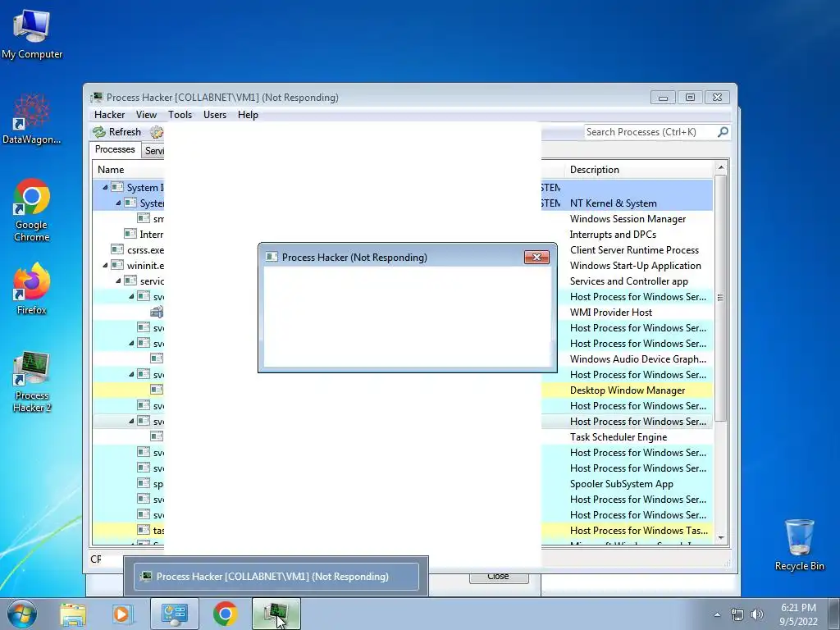Viewport: 840px width, 630px height.
Task: Open the Recycle Bin
Action: coord(799,545)
